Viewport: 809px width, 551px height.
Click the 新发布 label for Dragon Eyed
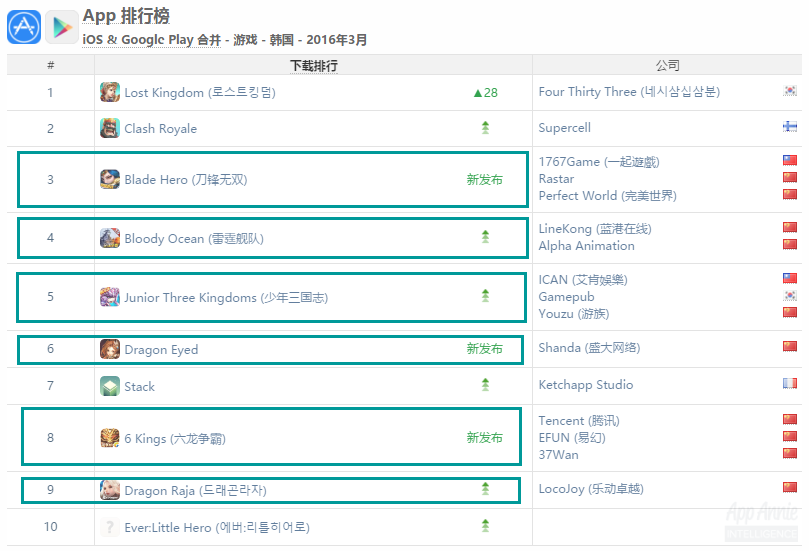(484, 348)
